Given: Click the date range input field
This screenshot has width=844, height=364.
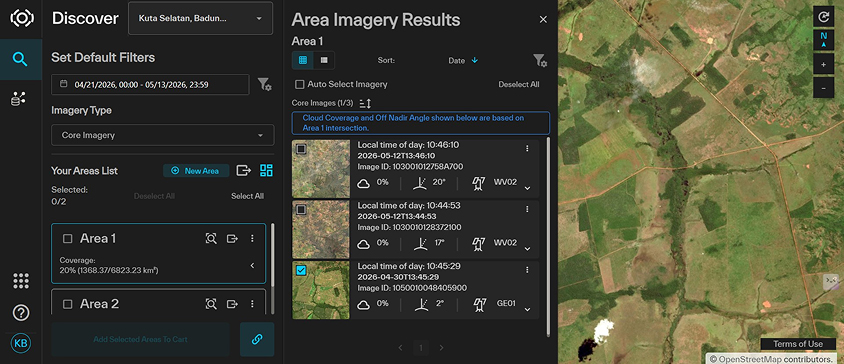Looking at the screenshot, I should [150, 85].
